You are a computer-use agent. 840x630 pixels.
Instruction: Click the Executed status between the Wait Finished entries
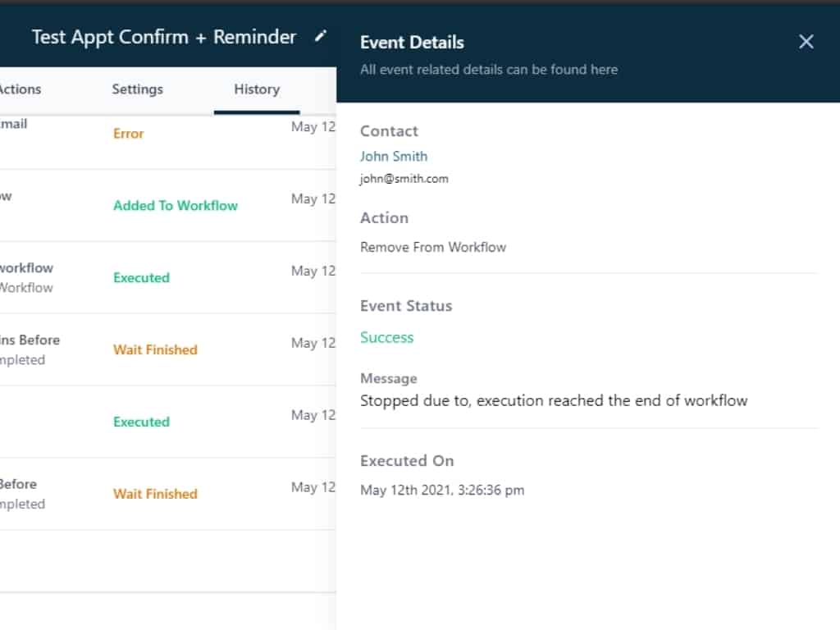point(141,422)
